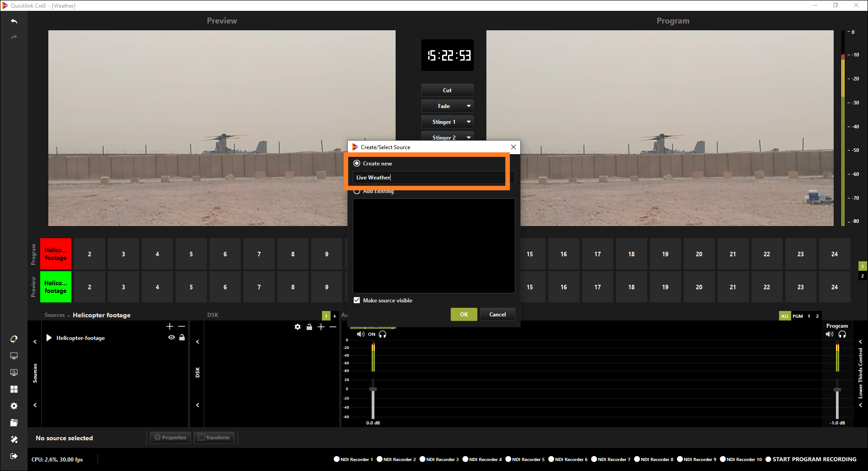Image resolution: width=868 pixels, height=471 pixels.
Task: Toggle Helicopter-footage visibility eye
Action: [172, 338]
